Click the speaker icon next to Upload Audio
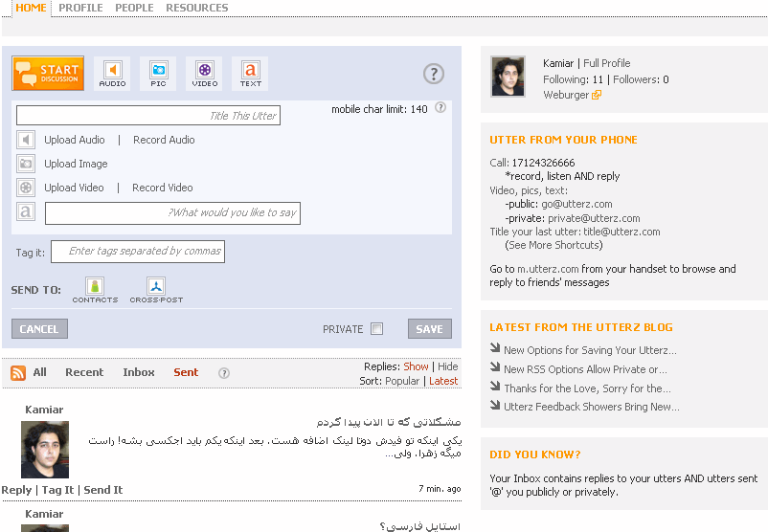This screenshot has height=532, width=768. (26, 140)
